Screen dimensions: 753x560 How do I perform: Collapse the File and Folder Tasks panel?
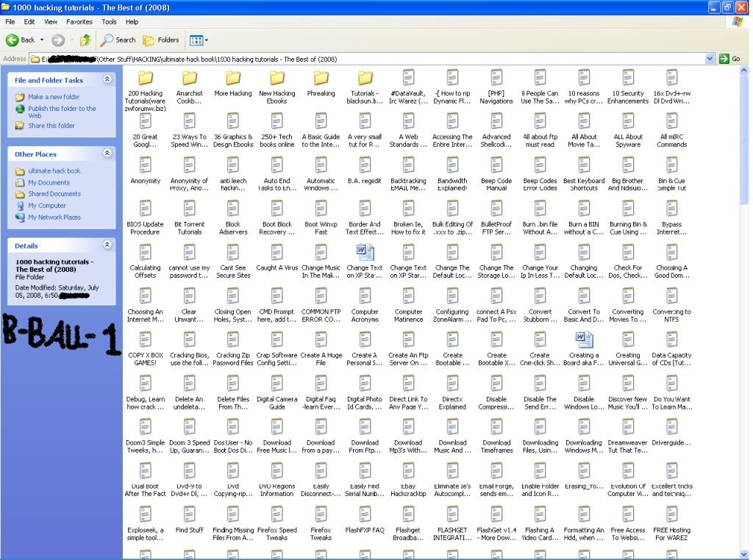click(107, 79)
